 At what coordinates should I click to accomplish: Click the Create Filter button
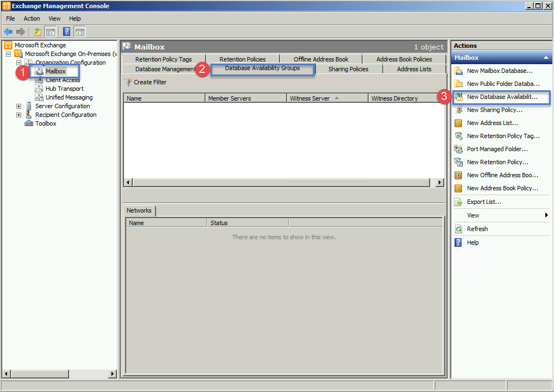(x=145, y=82)
